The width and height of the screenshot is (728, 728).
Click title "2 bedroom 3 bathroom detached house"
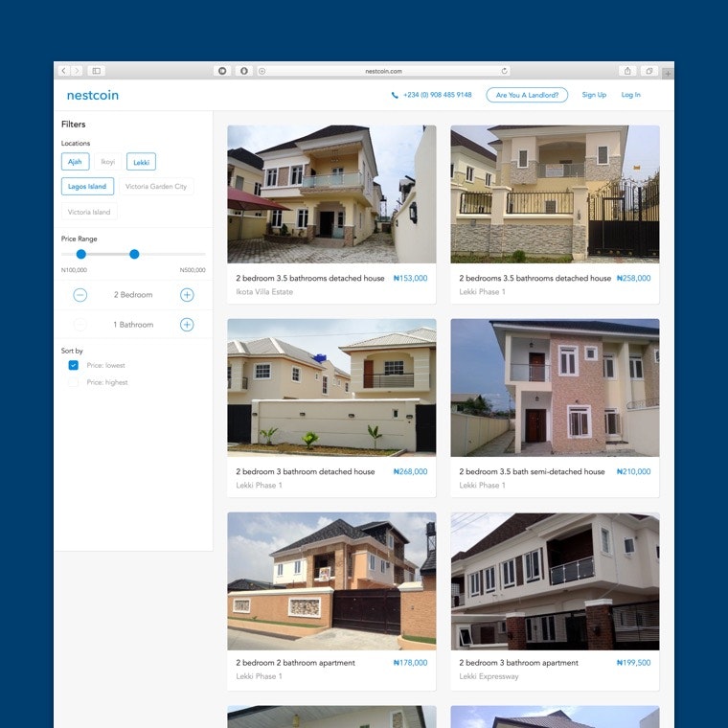click(x=305, y=471)
